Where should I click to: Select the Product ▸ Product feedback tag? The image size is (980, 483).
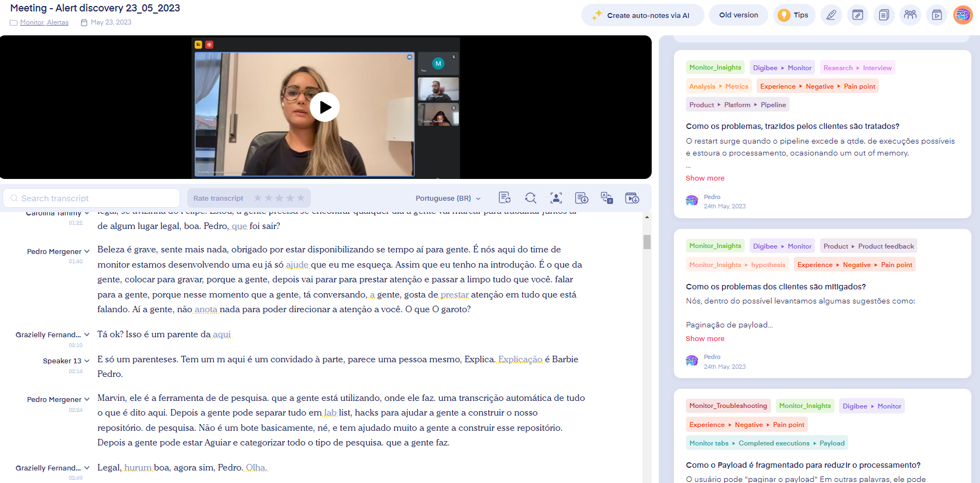[x=868, y=246]
